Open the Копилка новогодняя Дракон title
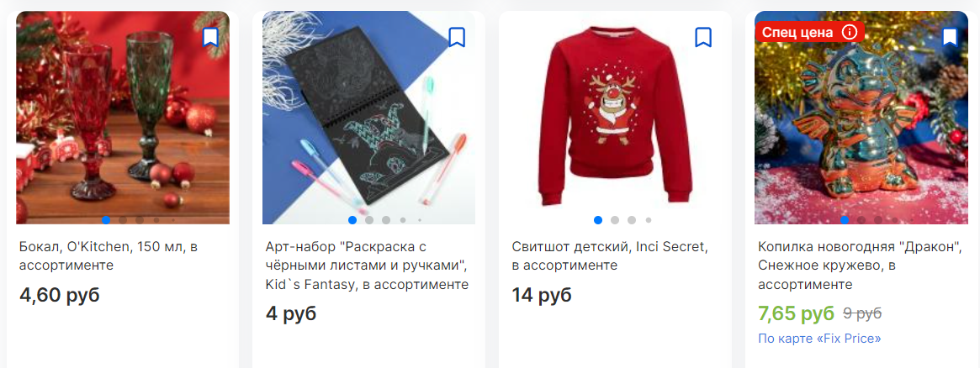The width and height of the screenshot is (980, 368). tap(860, 265)
